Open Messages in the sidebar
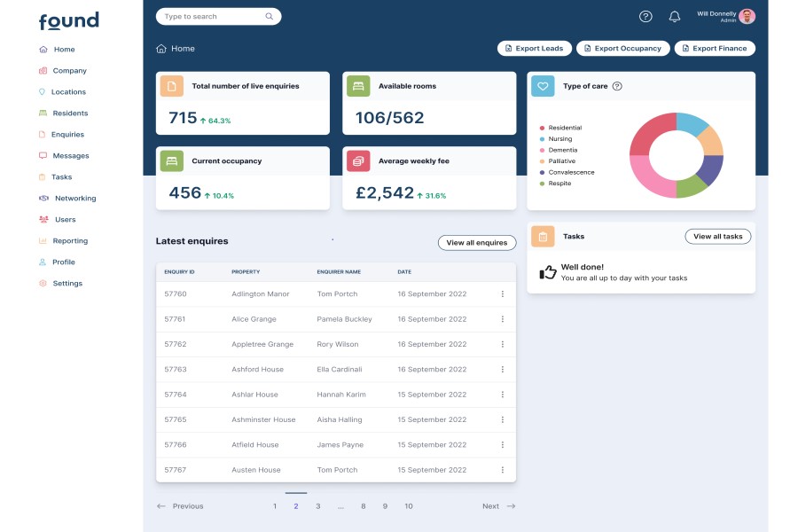This screenshot has width=798, height=532. point(64,156)
